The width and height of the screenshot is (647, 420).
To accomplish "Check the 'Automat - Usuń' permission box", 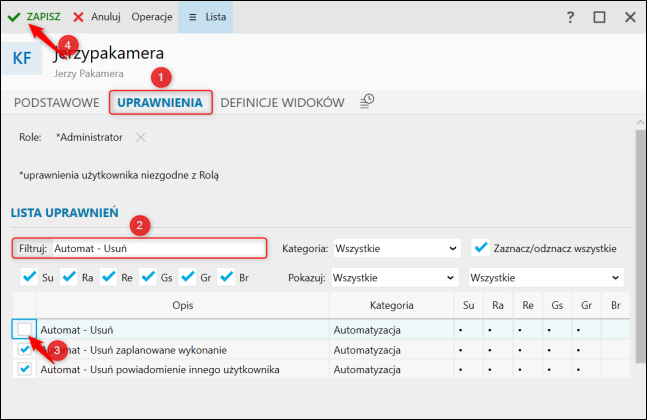I will pos(24,328).
